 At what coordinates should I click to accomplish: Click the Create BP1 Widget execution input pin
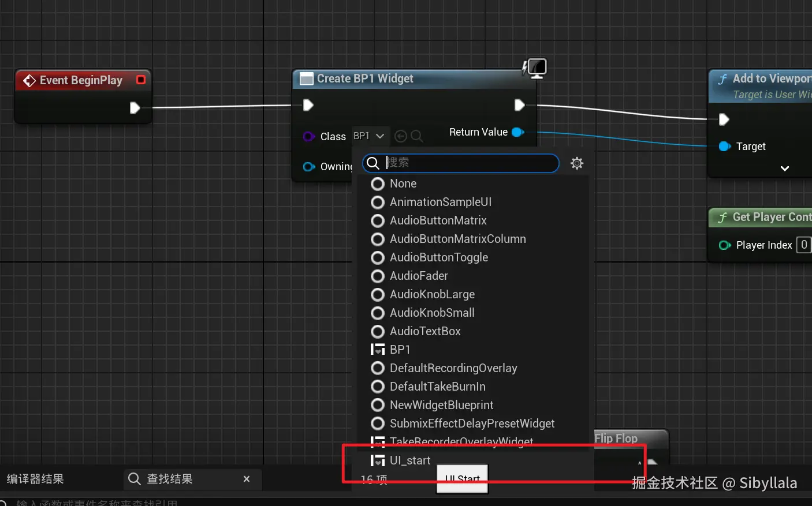[308, 105]
